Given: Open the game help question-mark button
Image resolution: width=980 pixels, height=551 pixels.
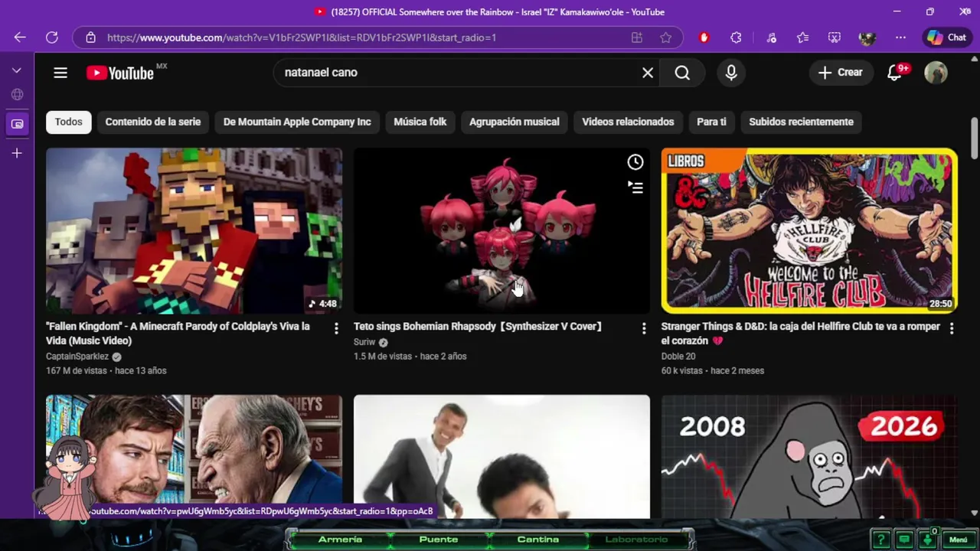Looking at the screenshot, I should click(882, 540).
